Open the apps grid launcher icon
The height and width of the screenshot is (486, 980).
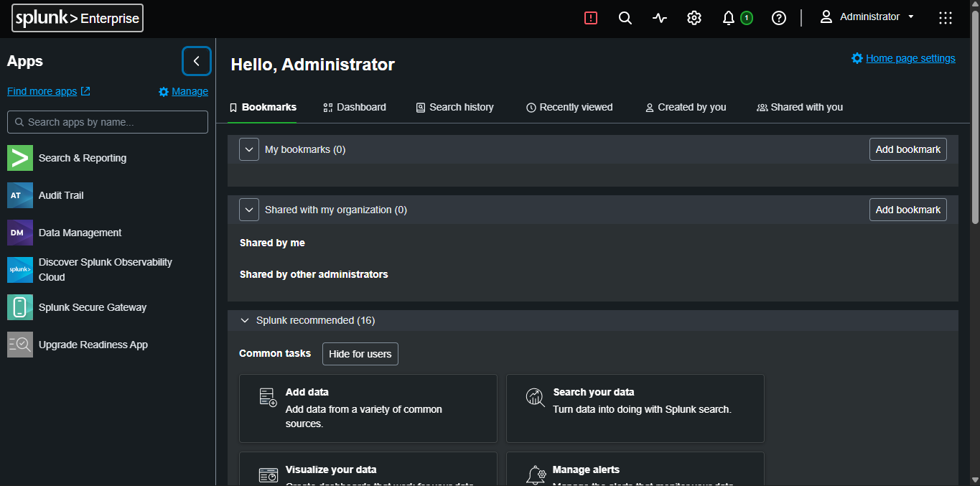[x=946, y=18]
